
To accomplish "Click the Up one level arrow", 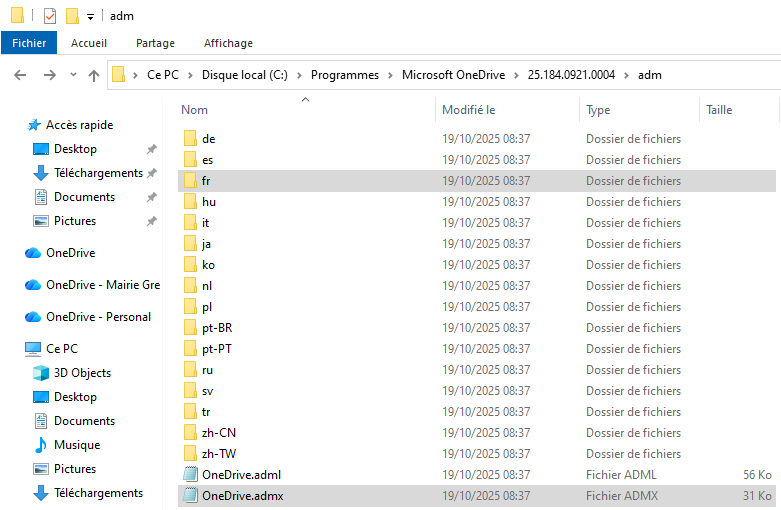I will 94,75.
